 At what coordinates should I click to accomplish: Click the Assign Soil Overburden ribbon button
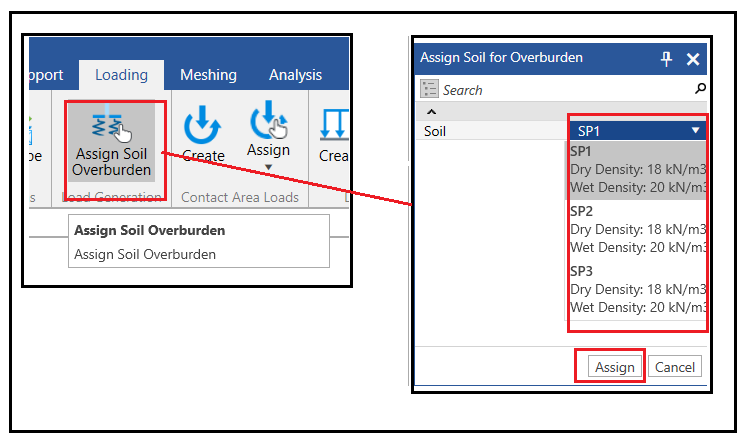click(111, 142)
